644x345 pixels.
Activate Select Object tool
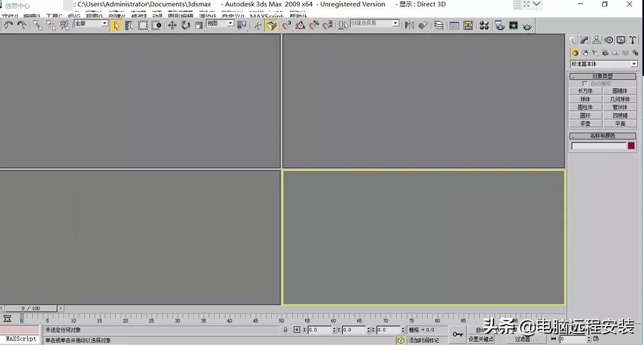[x=117, y=25]
